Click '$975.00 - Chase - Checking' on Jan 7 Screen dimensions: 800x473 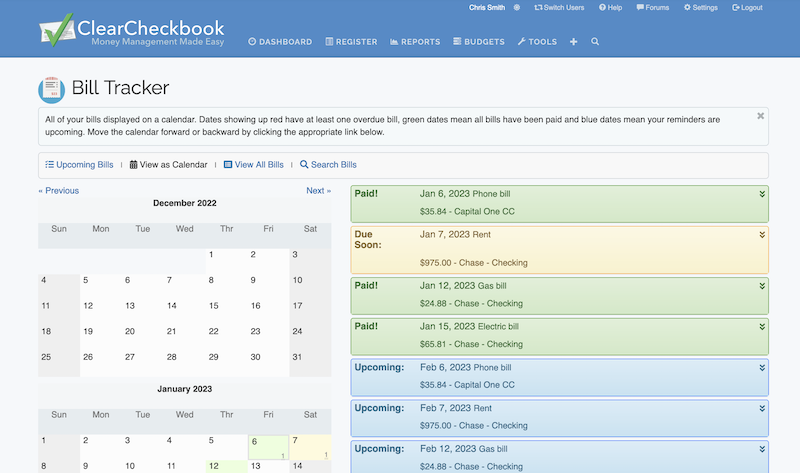point(473,263)
